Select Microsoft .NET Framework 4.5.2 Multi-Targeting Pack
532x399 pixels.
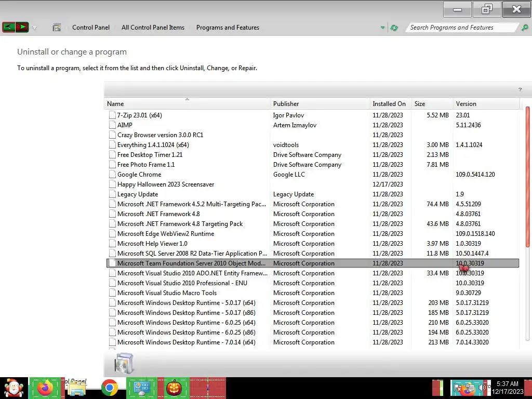click(x=312, y=204)
